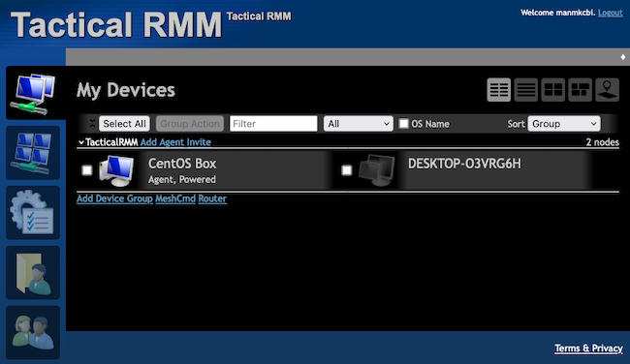Click Add Device Group link
630x364 pixels.
coord(114,198)
